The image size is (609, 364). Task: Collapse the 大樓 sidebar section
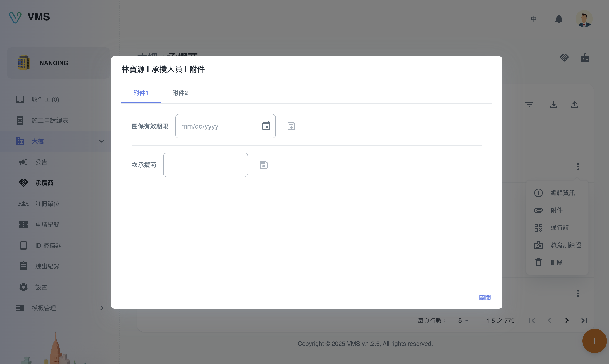(x=102, y=141)
